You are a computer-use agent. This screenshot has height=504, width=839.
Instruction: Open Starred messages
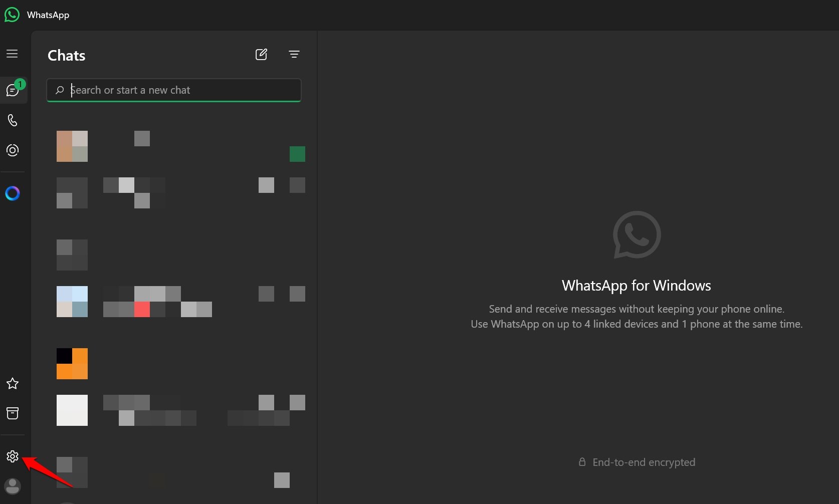pos(13,384)
